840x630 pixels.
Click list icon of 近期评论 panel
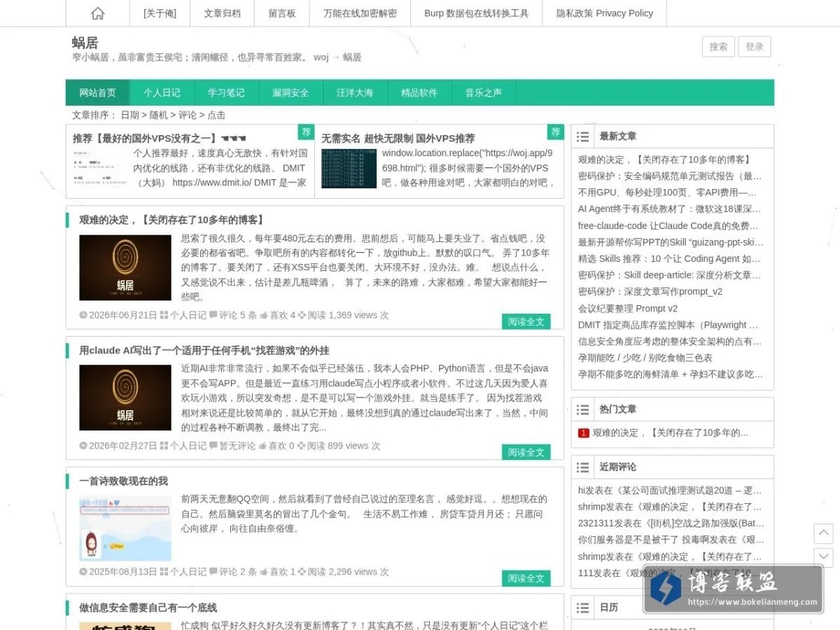pyautogui.click(x=582, y=467)
